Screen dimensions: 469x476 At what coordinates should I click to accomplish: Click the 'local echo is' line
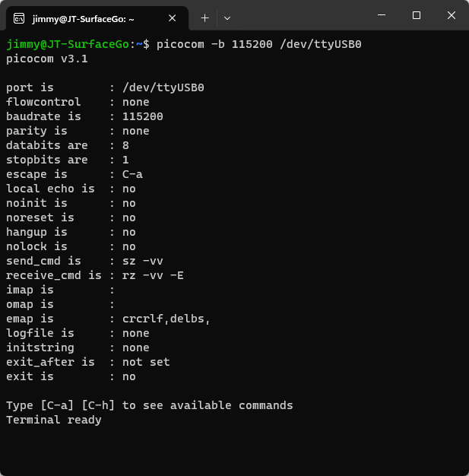click(x=71, y=189)
